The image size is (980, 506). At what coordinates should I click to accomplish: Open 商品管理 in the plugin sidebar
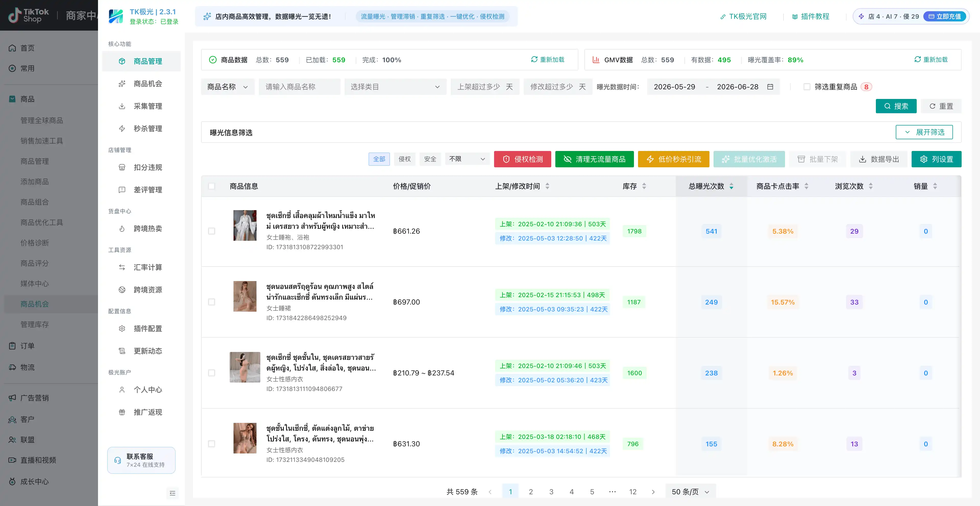point(141,61)
